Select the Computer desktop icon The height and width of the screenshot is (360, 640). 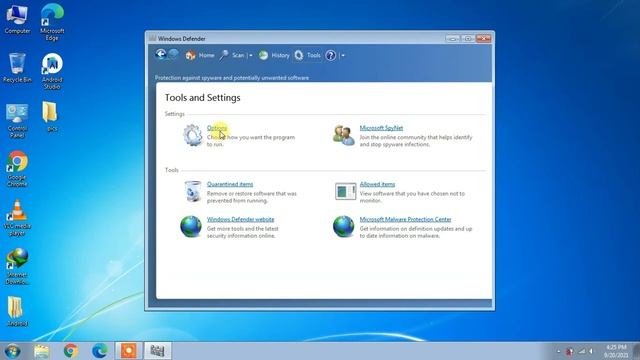click(x=17, y=19)
